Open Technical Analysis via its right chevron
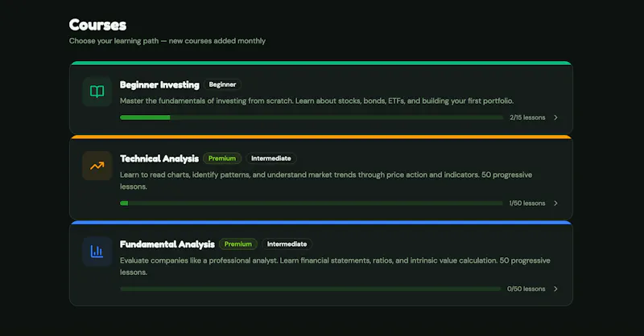Image resolution: width=644 pixels, height=336 pixels. [555, 203]
